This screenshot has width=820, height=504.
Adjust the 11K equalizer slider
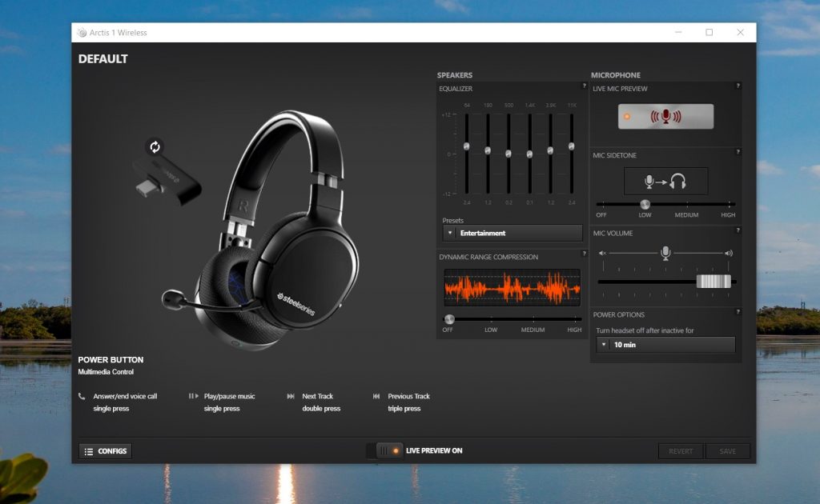[x=572, y=146]
